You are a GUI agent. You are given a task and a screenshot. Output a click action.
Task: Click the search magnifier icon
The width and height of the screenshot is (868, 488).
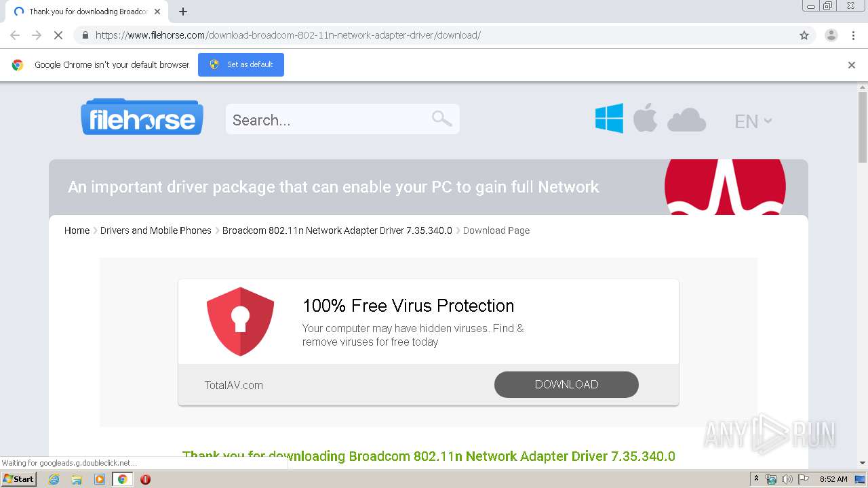pyautogui.click(x=441, y=119)
